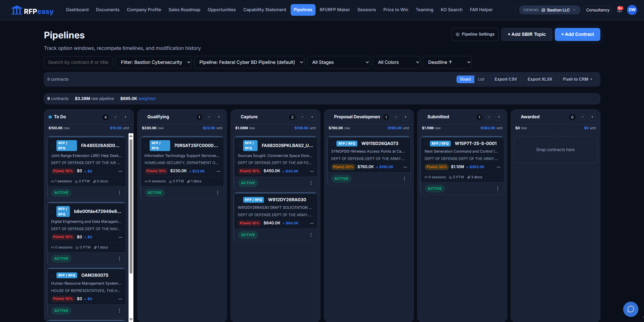
Task: Click the To Do column scrollbar thumb
Action: pyautogui.click(x=131, y=206)
